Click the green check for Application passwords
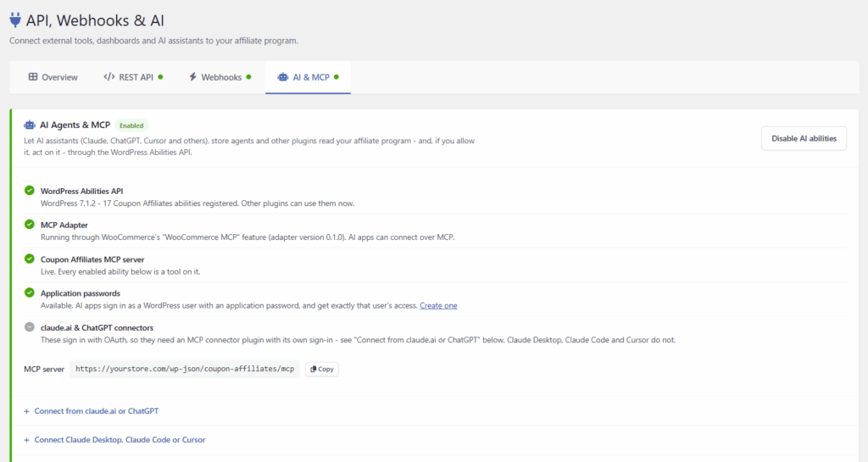This screenshot has width=868, height=462. click(30, 292)
